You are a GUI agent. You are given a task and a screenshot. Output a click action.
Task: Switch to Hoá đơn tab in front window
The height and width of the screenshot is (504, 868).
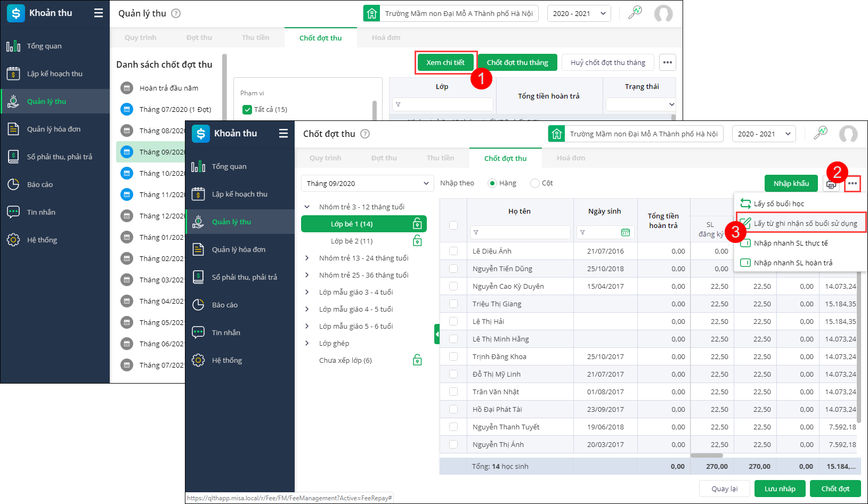click(571, 158)
